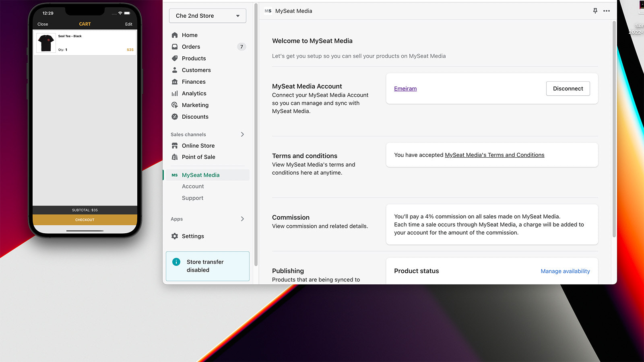Click the Manage availability link
Viewport: 644px width, 362px height.
click(565, 271)
